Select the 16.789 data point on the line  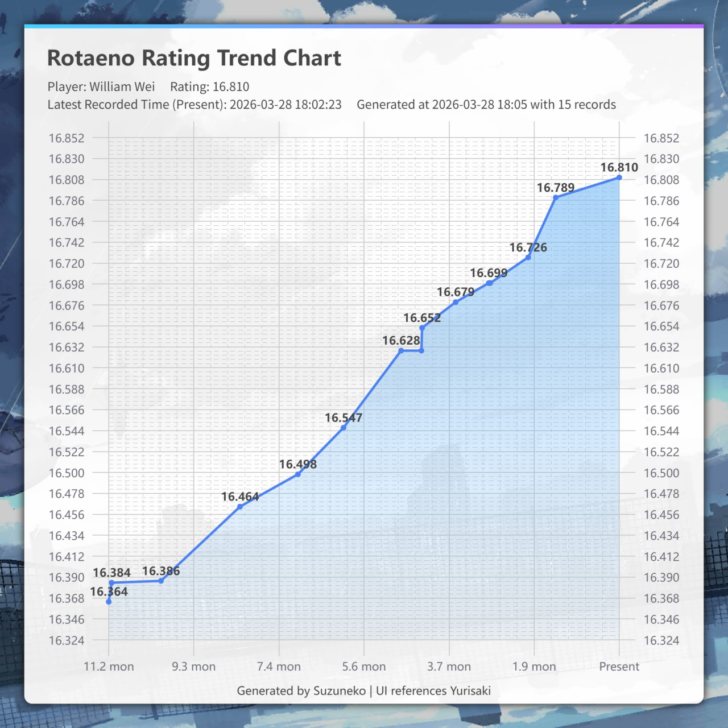point(556,197)
